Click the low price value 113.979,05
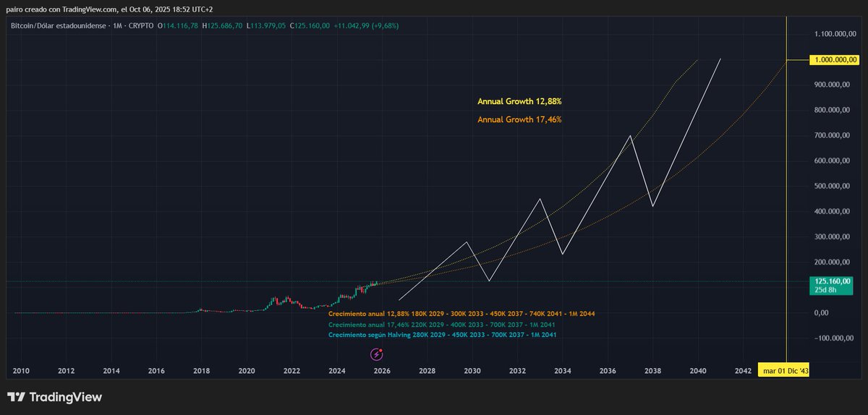The width and height of the screenshot is (868, 415). click(x=267, y=25)
